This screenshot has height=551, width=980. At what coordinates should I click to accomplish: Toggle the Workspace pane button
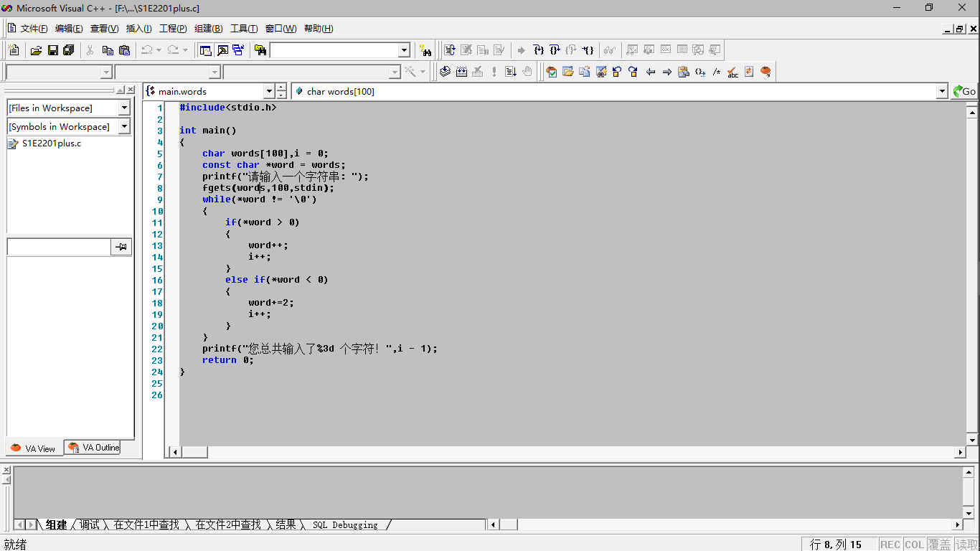tap(206, 50)
